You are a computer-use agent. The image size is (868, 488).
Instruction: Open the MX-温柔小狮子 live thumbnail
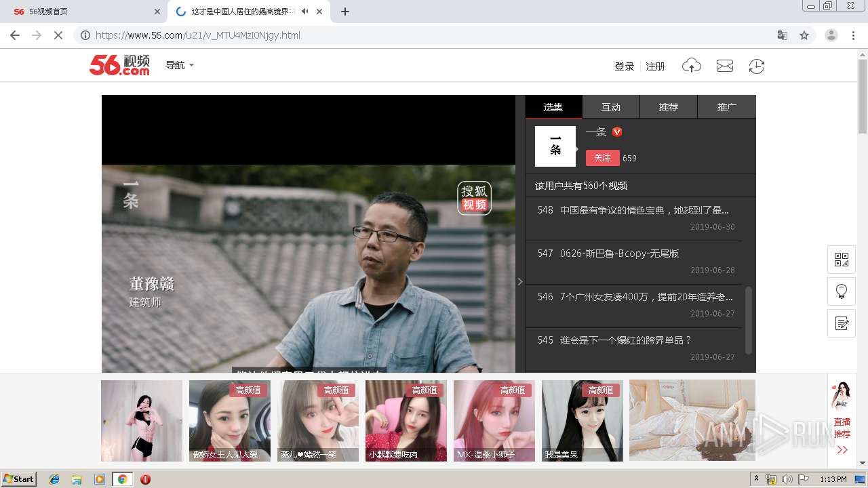[x=494, y=421]
